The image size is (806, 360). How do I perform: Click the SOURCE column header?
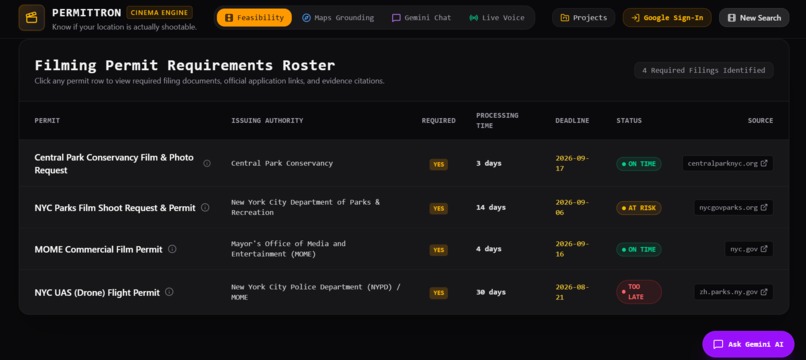[760, 120]
